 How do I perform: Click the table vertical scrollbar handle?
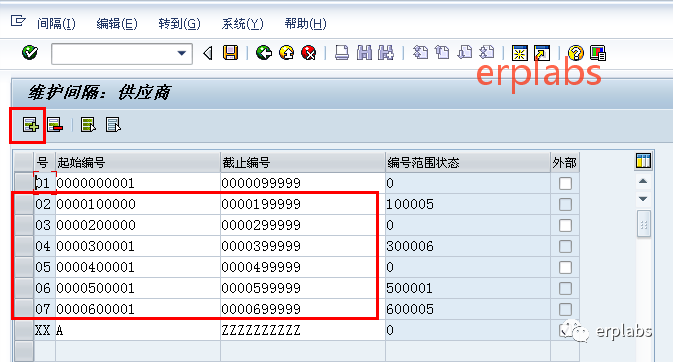pyautogui.click(x=643, y=224)
